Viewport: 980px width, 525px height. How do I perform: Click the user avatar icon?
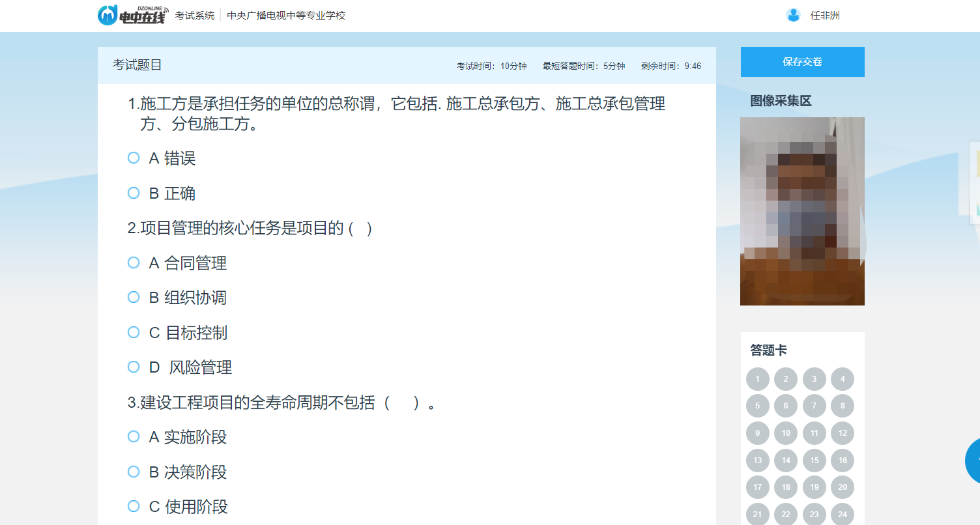793,16
